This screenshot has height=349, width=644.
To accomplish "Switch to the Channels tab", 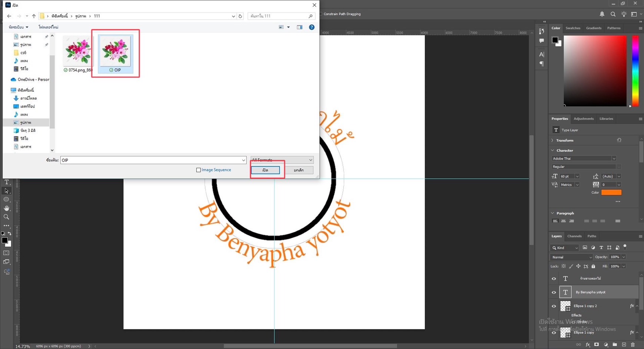I will [x=574, y=236].
